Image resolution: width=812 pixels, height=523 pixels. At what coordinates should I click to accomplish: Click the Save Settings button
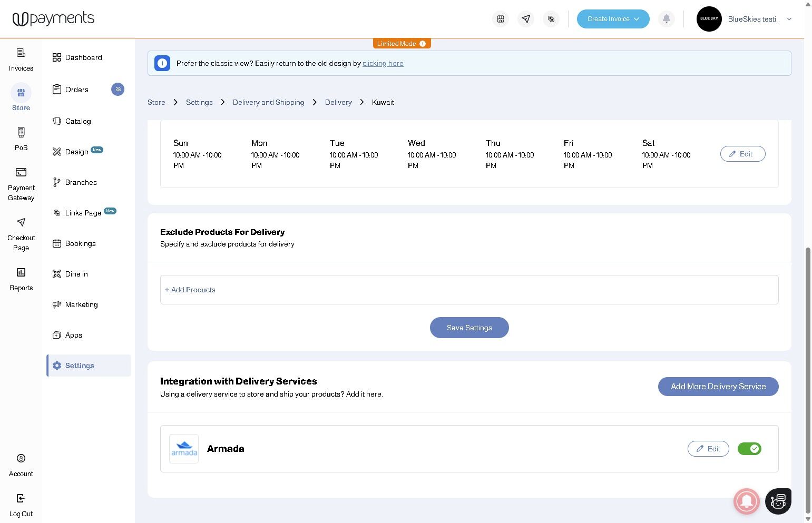pyautogui.click(x=469, y=328)
